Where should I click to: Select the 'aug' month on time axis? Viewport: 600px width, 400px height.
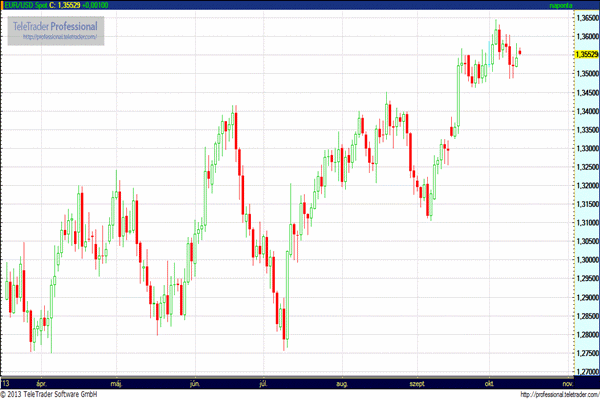(x=343, y=383)
